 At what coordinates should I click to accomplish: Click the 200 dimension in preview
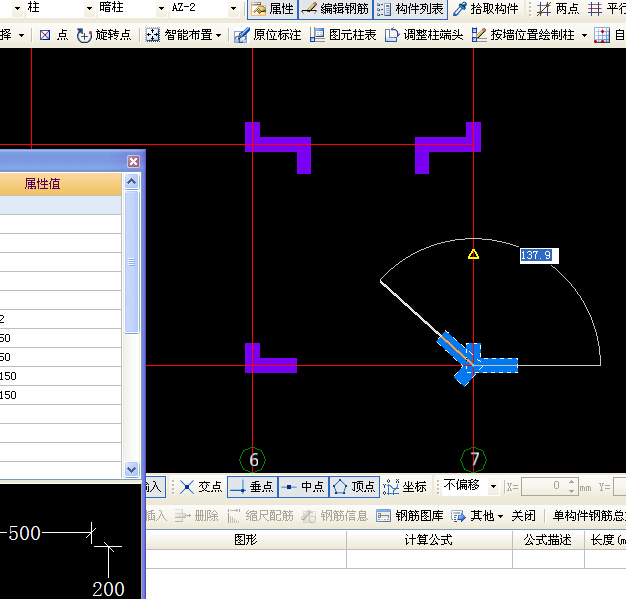(x=108, y=589)
